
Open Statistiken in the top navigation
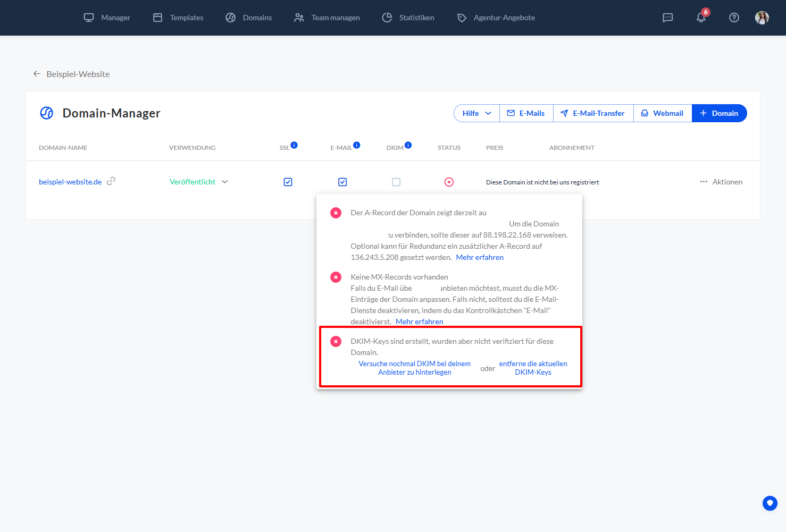pyautogui.click(x=408, y=18)
